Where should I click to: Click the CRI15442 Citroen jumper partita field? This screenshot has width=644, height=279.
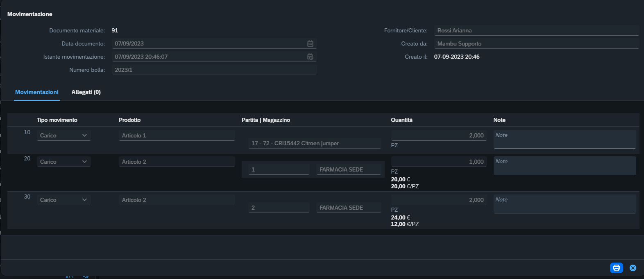(315, 143)
